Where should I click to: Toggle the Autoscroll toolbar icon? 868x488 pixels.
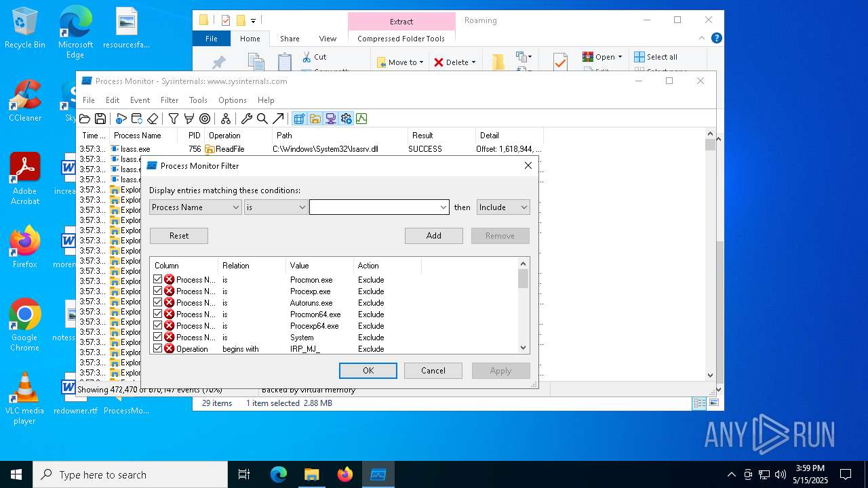pyautogui.click(x=136, y=119)
